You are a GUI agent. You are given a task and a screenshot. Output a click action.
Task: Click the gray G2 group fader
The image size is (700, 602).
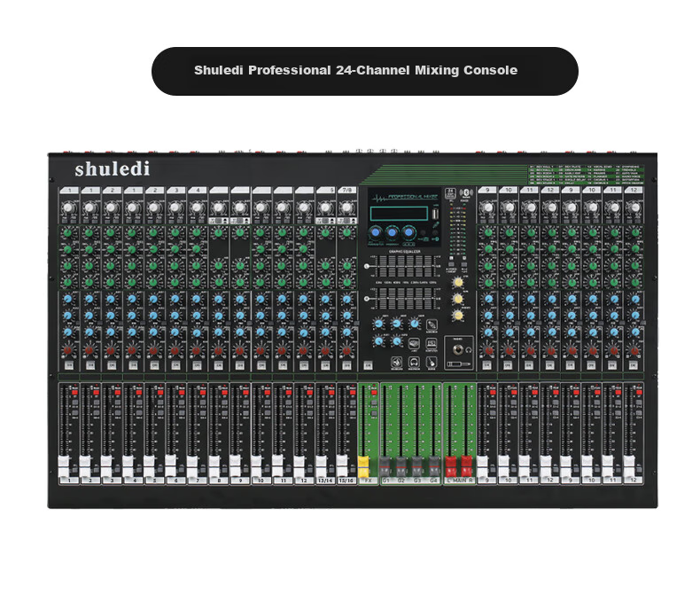point(401,466)
